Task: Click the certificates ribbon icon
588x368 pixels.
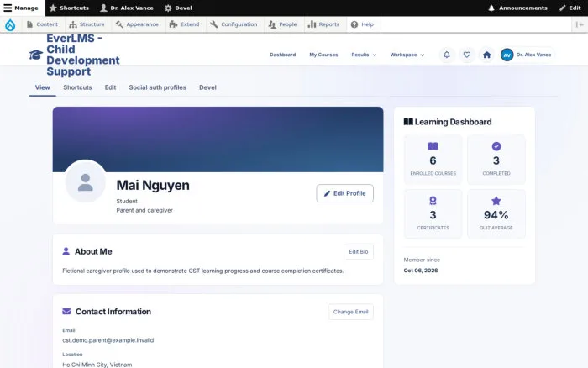Action: pyautogui.click(x=433, y=201)
